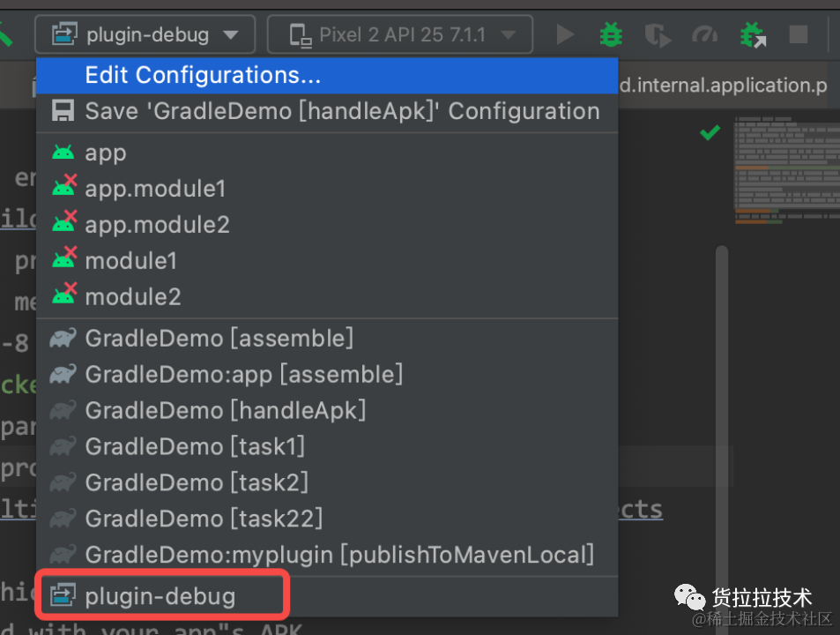Run the plugin-debug configuration with play button
Viewport: 840px width, 635px height.
point(565,34)
